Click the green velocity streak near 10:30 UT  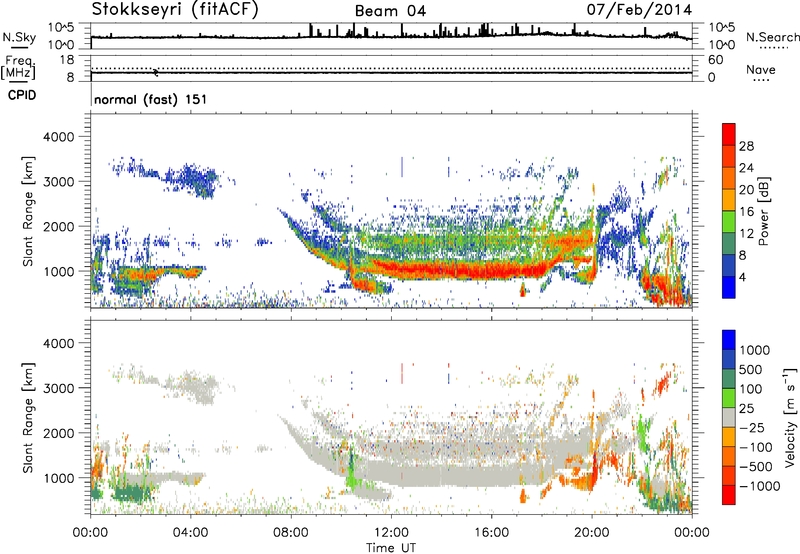click(351, 472)
